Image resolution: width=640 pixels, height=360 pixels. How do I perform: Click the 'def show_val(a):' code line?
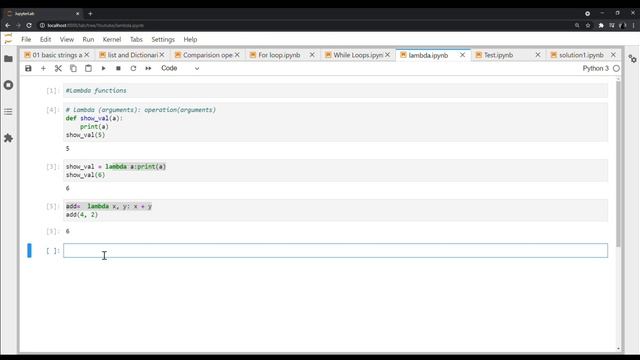(94, 118)
